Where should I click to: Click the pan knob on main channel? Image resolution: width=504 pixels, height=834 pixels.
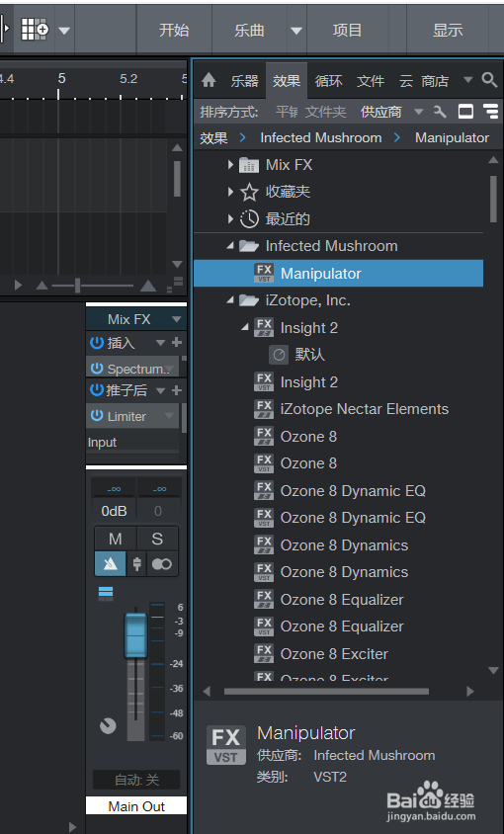108,725
